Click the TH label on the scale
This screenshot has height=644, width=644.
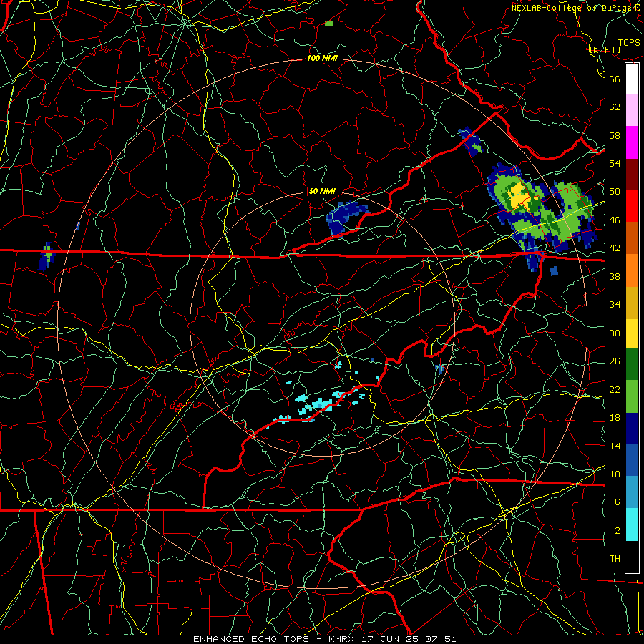point(615,559)
